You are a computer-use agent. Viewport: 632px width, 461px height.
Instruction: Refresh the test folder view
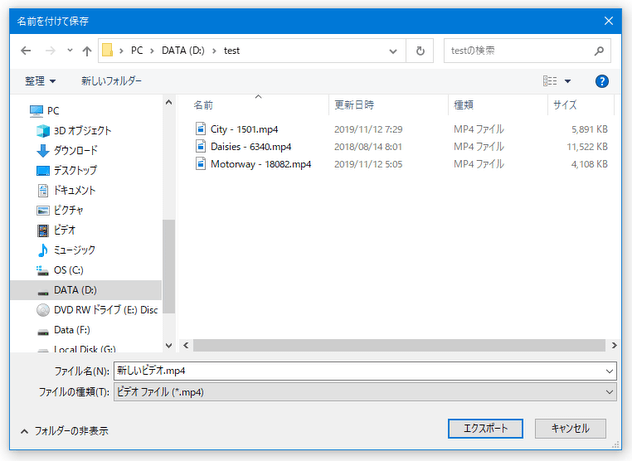420,51
